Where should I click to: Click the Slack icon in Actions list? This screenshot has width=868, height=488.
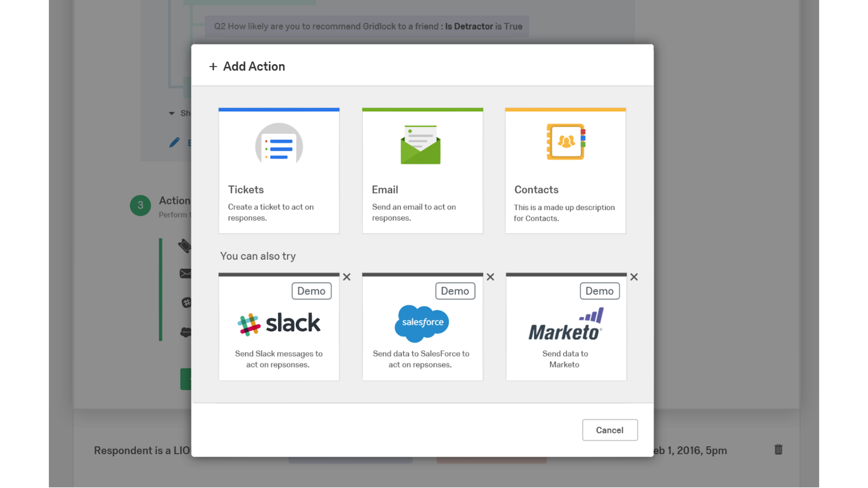click(x=187, y=303)
